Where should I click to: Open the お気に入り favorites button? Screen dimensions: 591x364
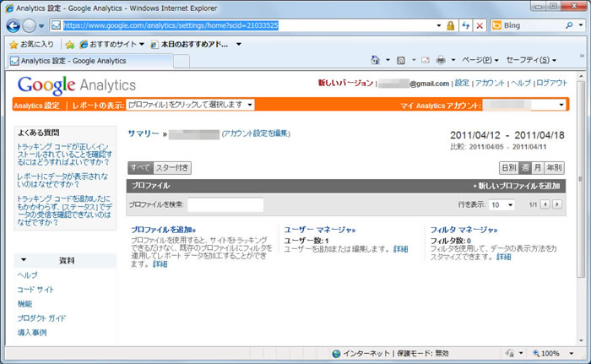32,45
